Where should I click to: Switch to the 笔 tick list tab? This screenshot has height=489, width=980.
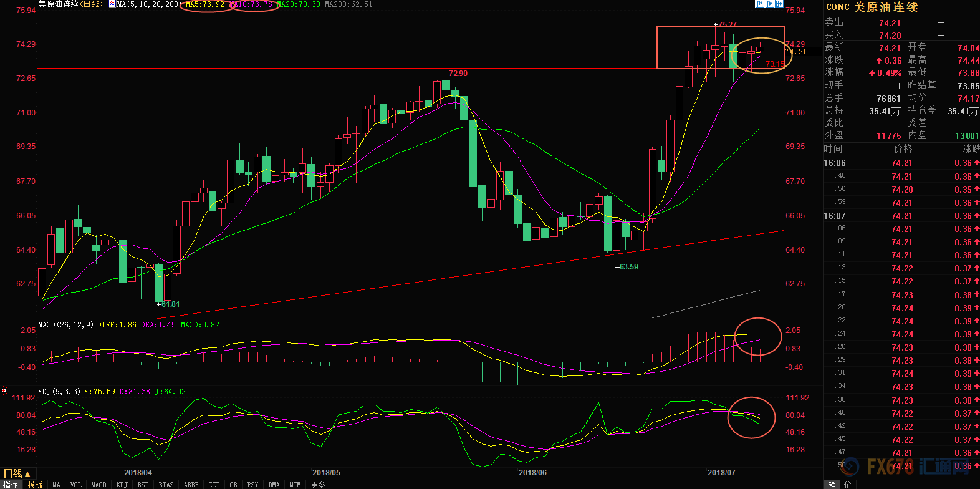click(832, 485)
